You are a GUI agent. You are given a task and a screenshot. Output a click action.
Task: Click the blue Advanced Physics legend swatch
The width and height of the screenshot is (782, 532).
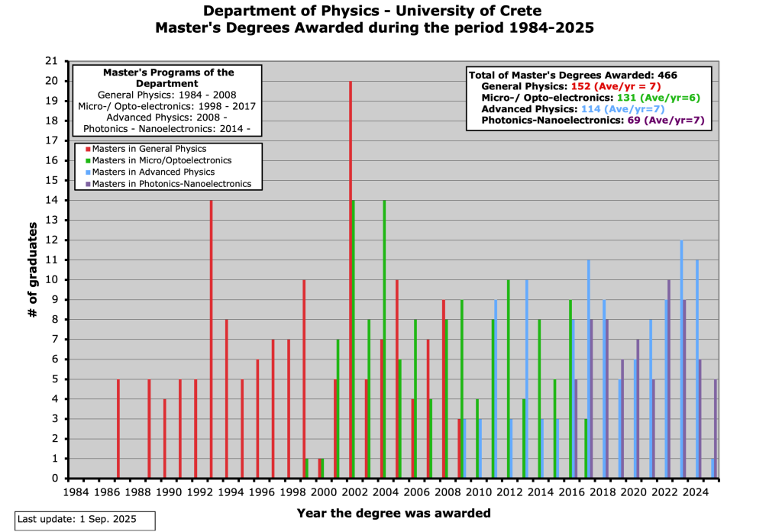pos(89,172)
